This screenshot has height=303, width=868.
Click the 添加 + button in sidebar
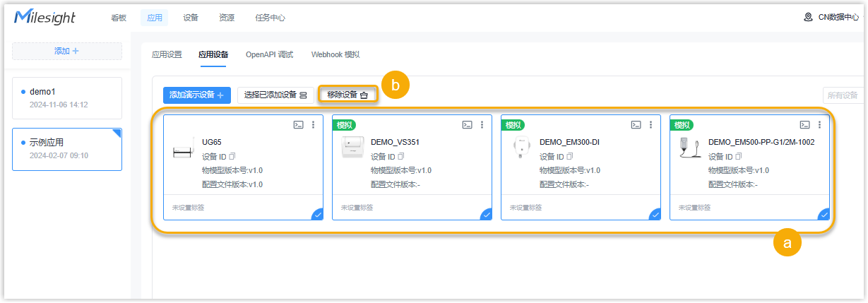pos(67,51)
